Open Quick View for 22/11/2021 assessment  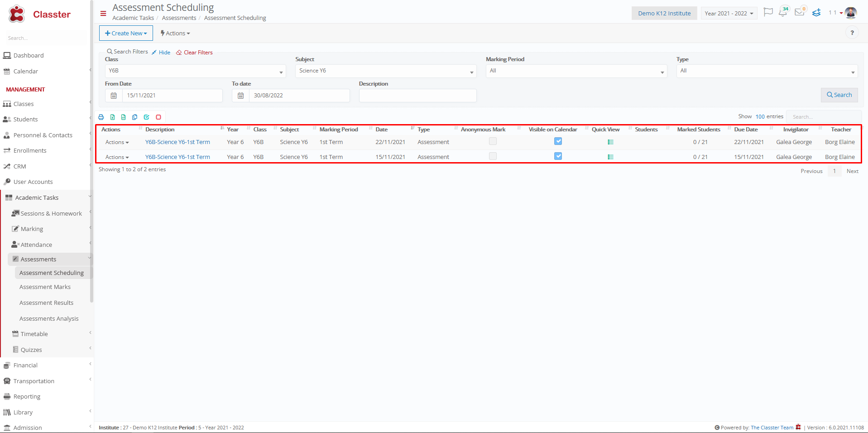(610, 142)
